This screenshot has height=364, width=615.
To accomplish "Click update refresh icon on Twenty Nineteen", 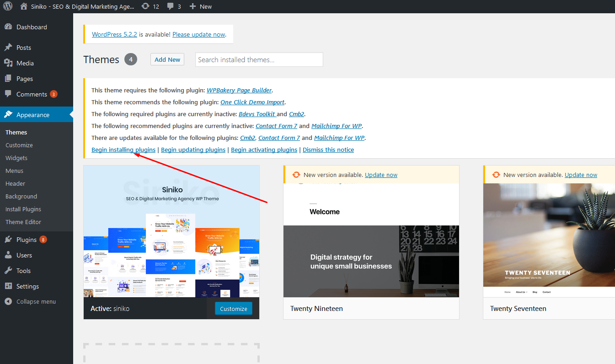I will (x=296, y=175).
